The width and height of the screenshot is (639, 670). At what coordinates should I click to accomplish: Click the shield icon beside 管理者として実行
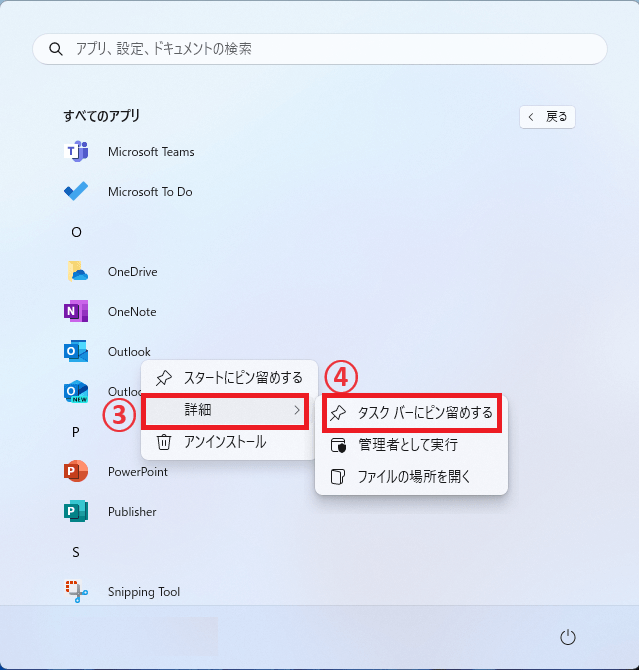[339, 445]
